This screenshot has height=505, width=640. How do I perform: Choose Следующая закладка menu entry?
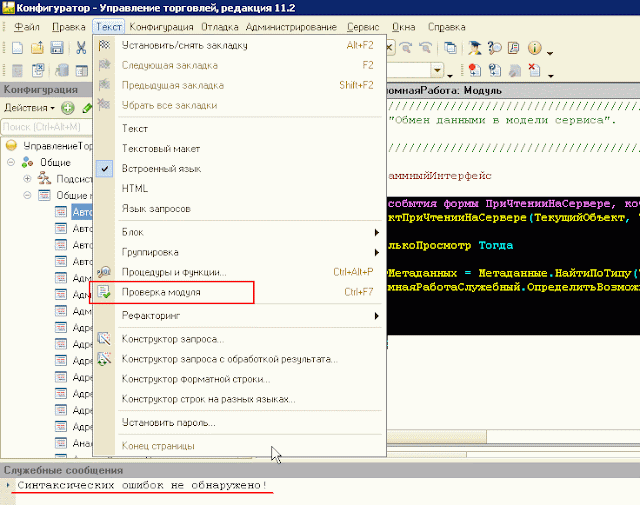click(239, 65)
